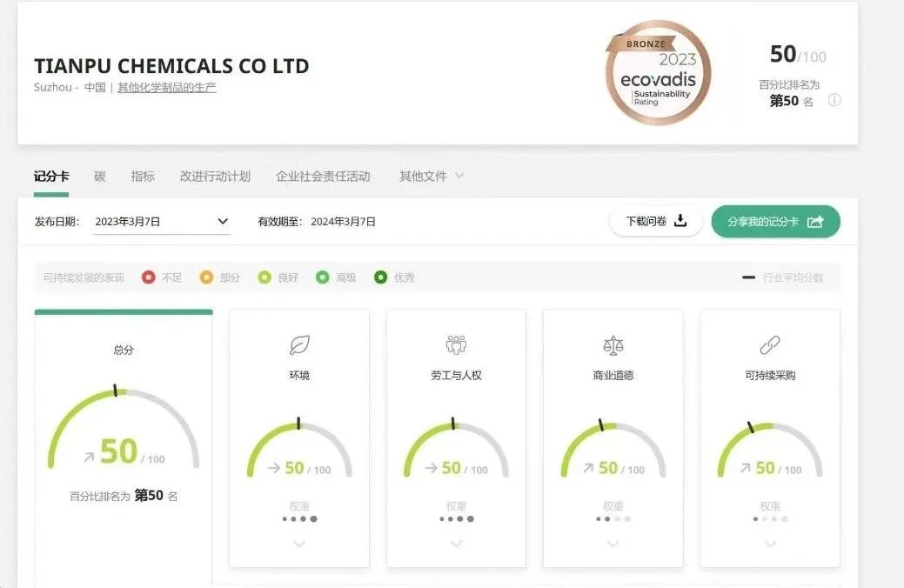Viewport: 904px width, 588px height.
Task: Open the 改进行动计划 tab
Action: tap(215, 177)
